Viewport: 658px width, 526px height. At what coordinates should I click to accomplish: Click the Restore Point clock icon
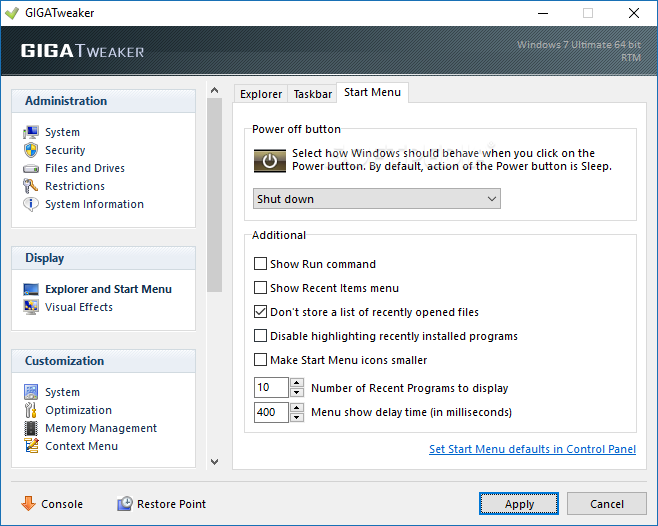[x=125, y=503]
